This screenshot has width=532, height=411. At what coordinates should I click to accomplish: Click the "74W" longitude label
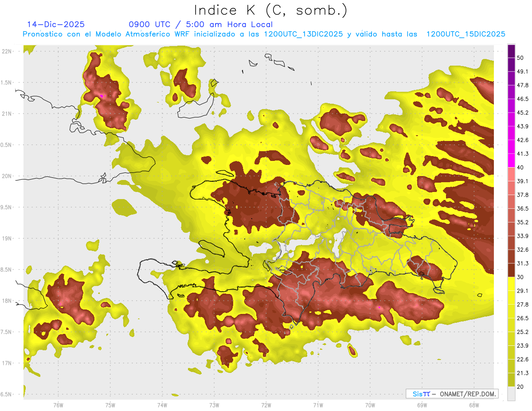(162, 405)
